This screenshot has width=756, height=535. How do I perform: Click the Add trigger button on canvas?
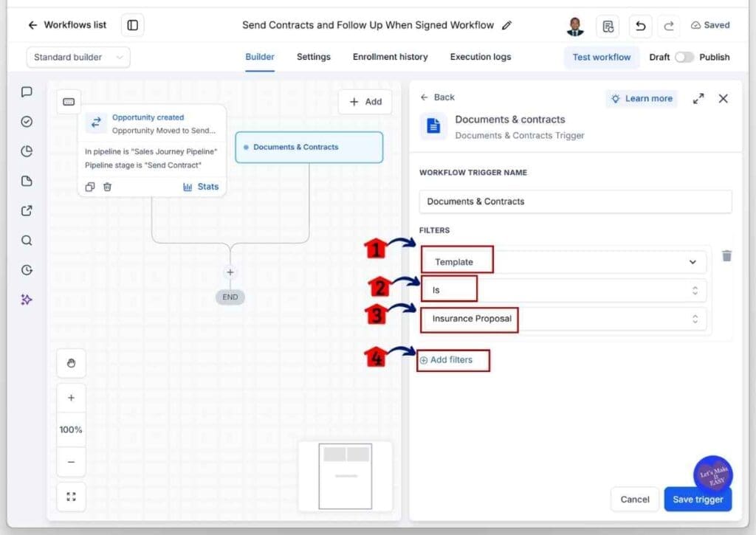pyautogui.click(x=365, y=102)
